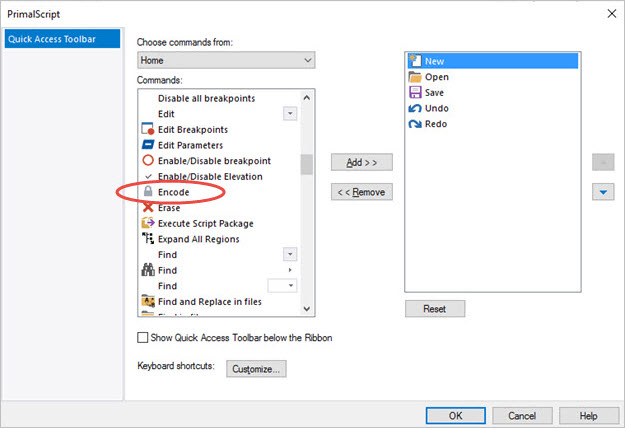Click the Execute Script Package icon
Viewport: 625px width, 428px height.
point(148,223)
